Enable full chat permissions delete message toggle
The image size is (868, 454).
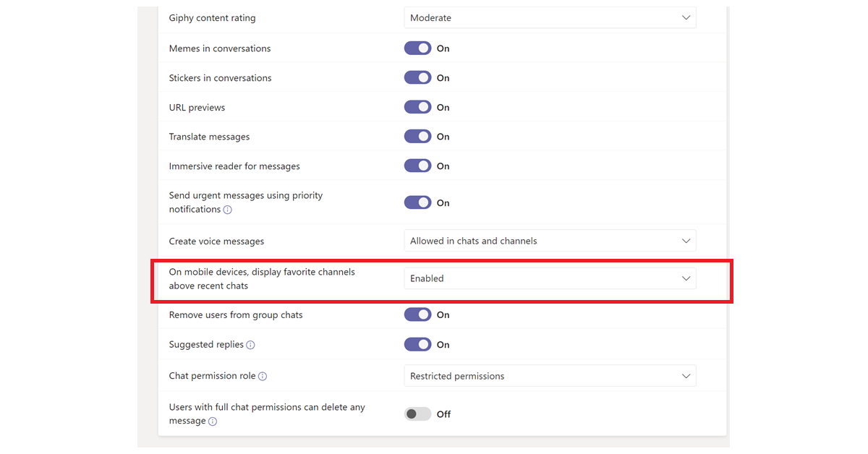point(417,414)
